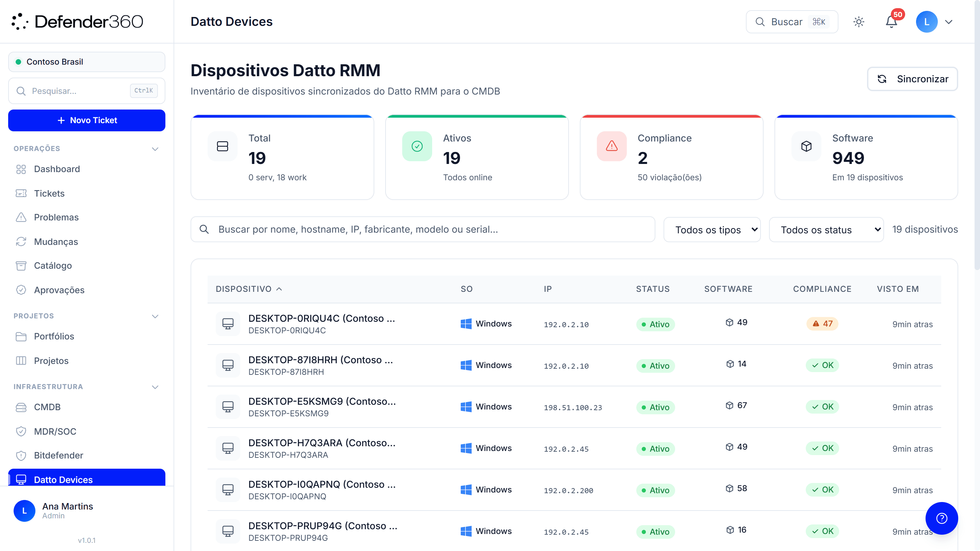Viewport: 980px width, 551px height.
Task: Click the OK compliance badge for DESKTOP-87I8HRH
Action: point(822,365)
